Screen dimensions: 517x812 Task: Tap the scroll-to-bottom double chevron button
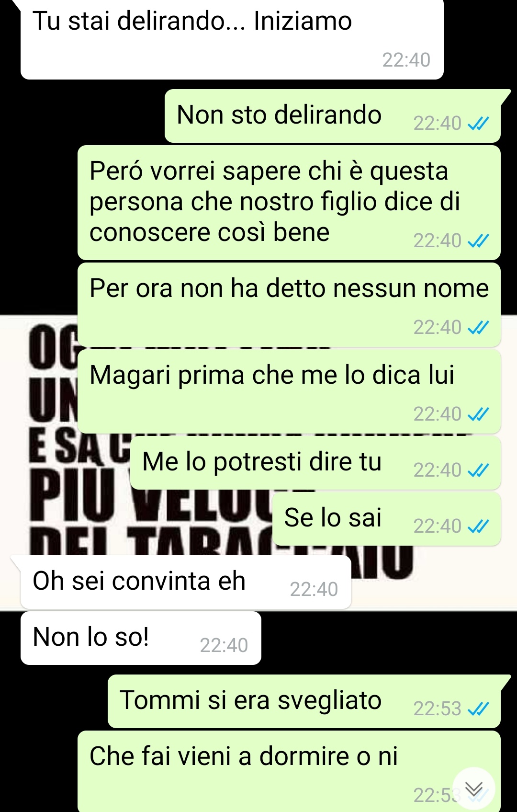[x=474, y=789]
